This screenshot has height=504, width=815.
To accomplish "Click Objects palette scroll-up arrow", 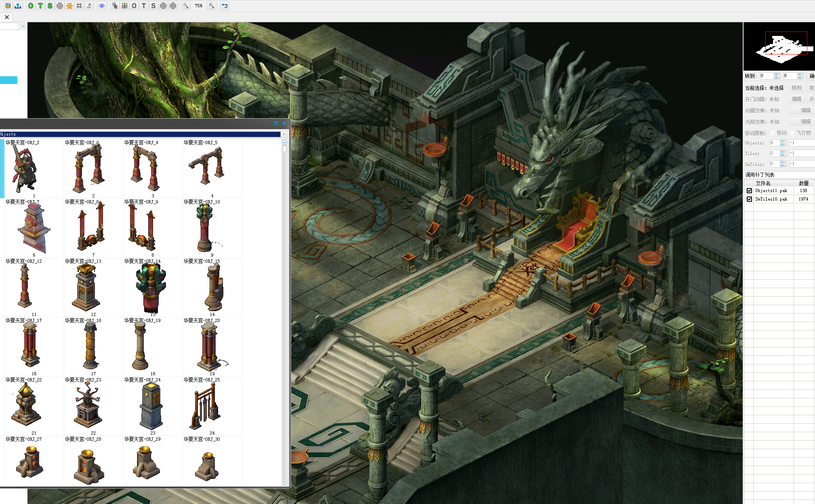I will tap(284, 142).
